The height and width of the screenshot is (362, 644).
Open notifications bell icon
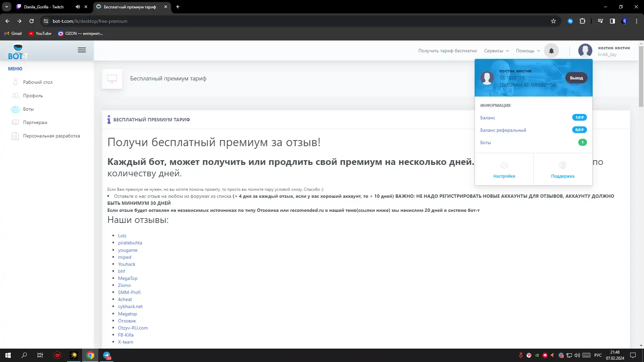(x=551, y=51)
